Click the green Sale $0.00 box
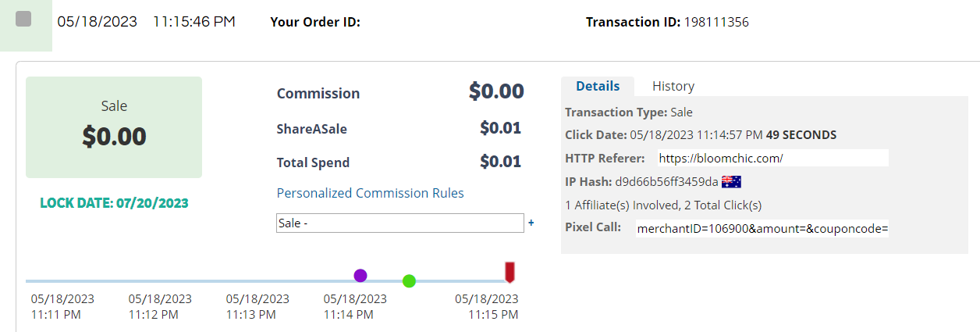Viewport: 980px width, 332px height. 114,127
